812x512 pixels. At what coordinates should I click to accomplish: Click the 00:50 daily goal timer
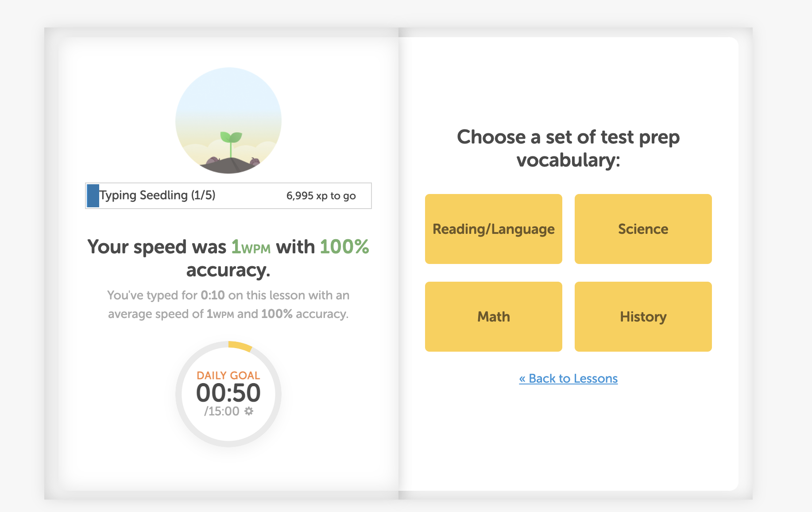point(228,393)
